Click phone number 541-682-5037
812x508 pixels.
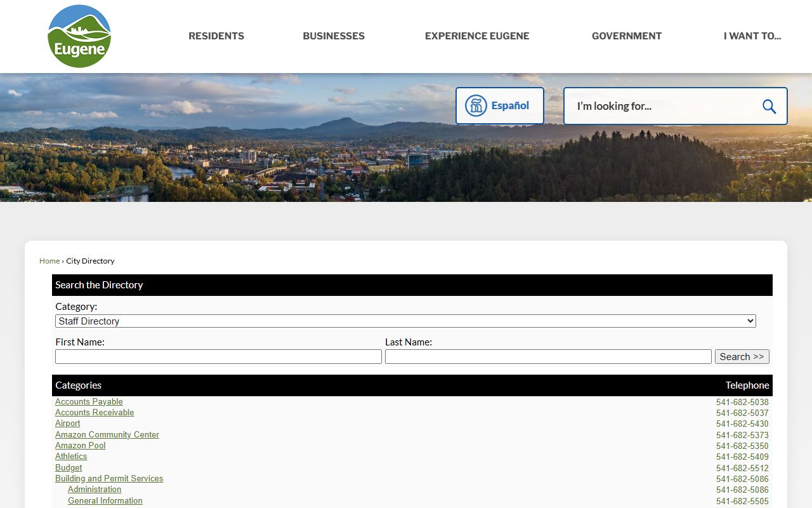[x=742, y=413]
